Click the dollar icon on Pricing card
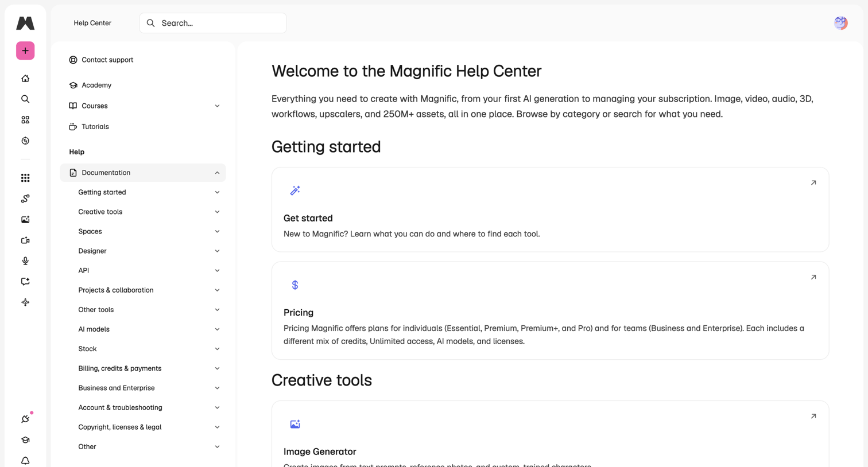Viewport: 868px width, 467px height. [x=295, y=285]
